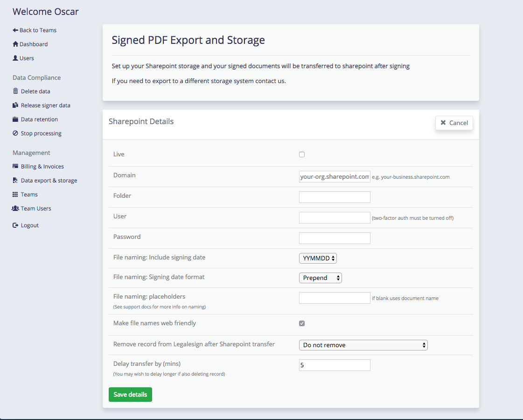Click the Stop processing ban icon

[15, 133]
